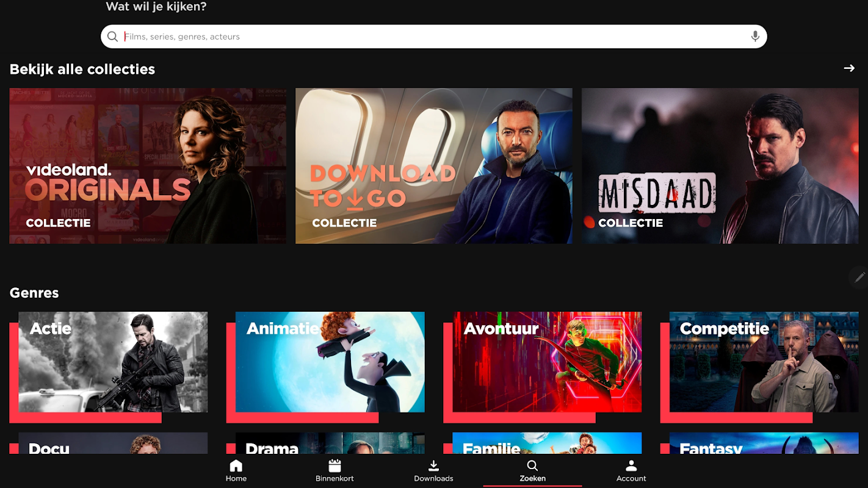Click the Wat wil je kijken? text
This screenshot has width=868, height=488.
(x=156, y=7)
